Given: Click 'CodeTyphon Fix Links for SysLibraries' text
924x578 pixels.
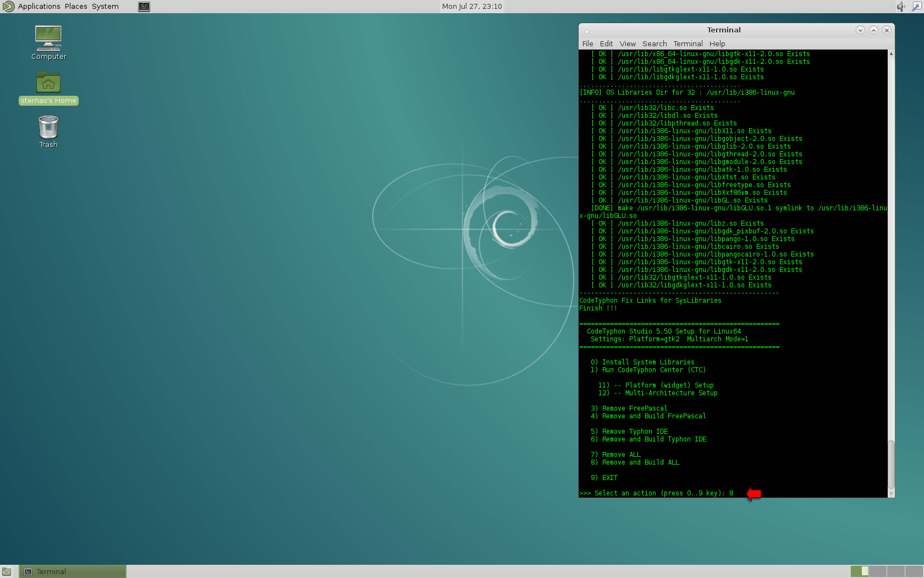Looking at the screenshot, I should pos(650,301).
